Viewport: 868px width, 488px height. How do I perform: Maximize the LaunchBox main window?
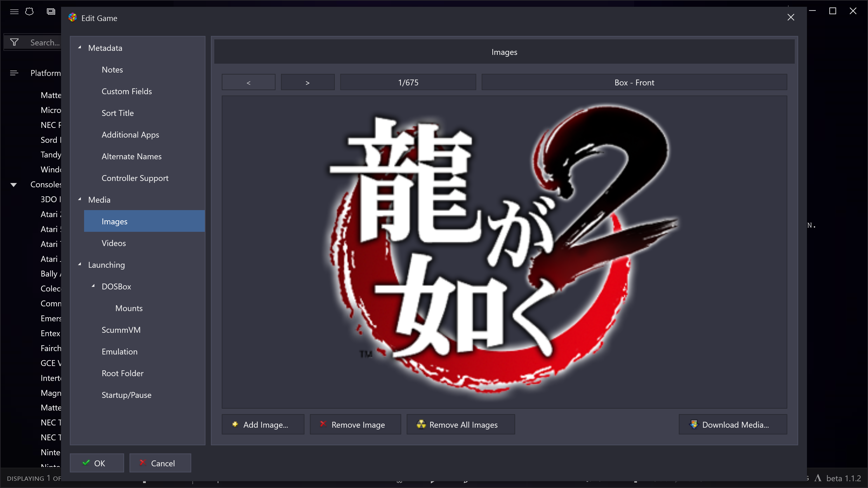[x=832, y=11]
